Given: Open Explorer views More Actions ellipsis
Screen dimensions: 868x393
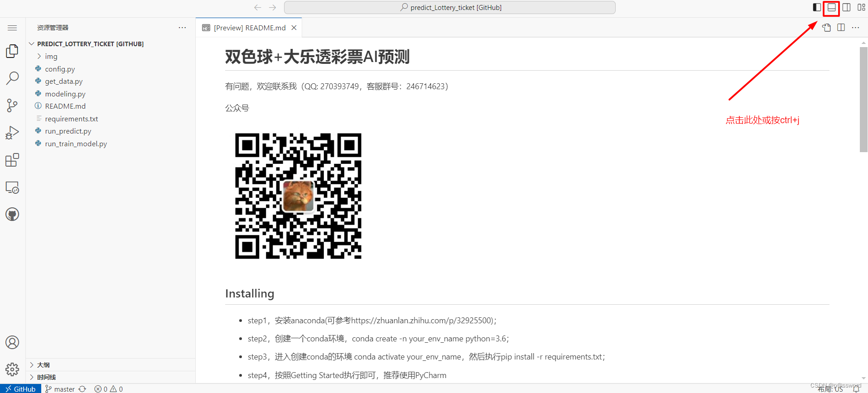Looking at the screenshot, I should pyautogui.click(x=182, y=28).
